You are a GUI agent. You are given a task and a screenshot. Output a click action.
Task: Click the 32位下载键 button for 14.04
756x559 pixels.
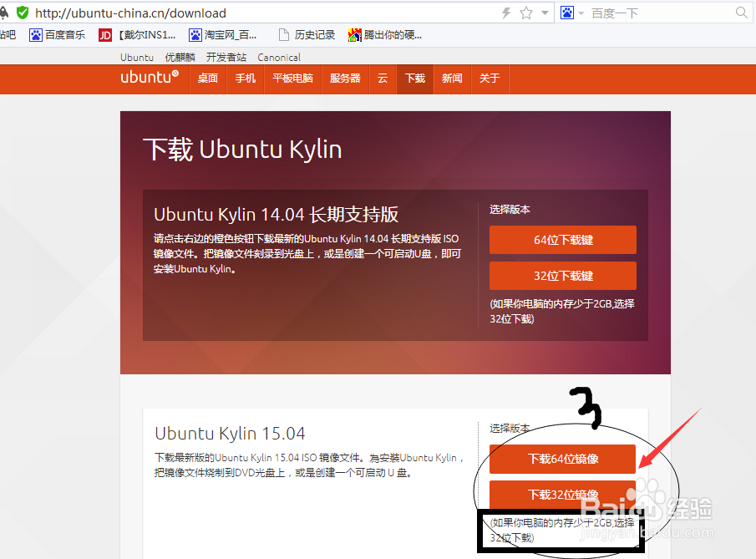coord(563,276)
